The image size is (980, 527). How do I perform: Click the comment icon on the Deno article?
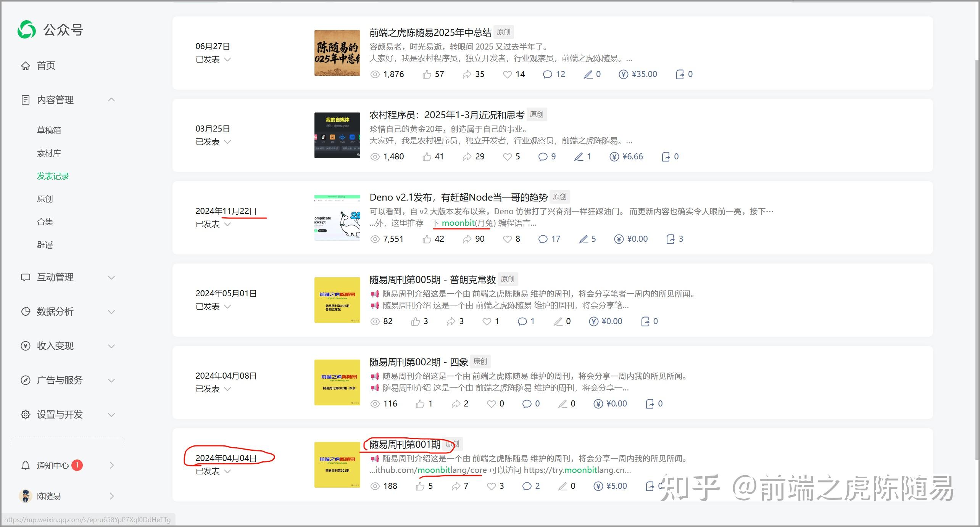point(543,239)
